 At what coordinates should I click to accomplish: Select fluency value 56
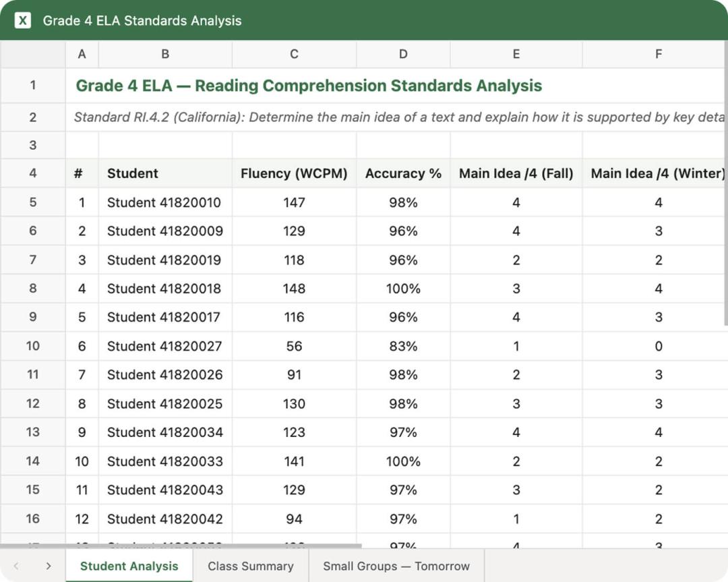pyautogui.click(x=294, y=346)
